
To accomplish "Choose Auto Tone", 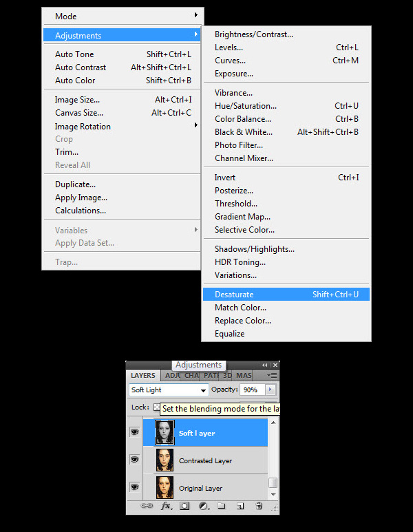I will tap(122, 54).
